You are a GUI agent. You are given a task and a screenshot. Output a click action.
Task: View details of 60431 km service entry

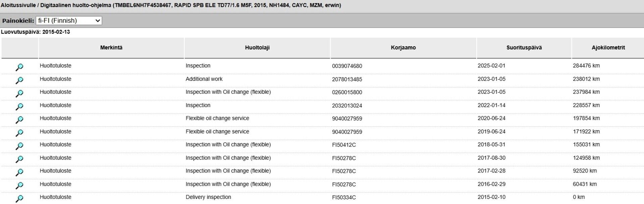(19, 186)
